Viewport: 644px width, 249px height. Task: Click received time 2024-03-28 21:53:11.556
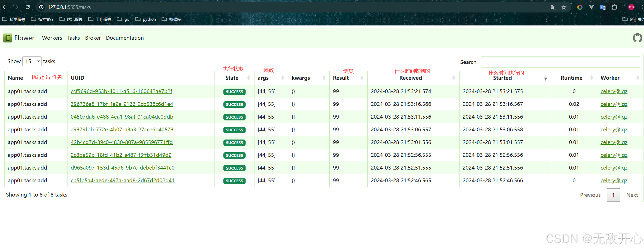401,117
